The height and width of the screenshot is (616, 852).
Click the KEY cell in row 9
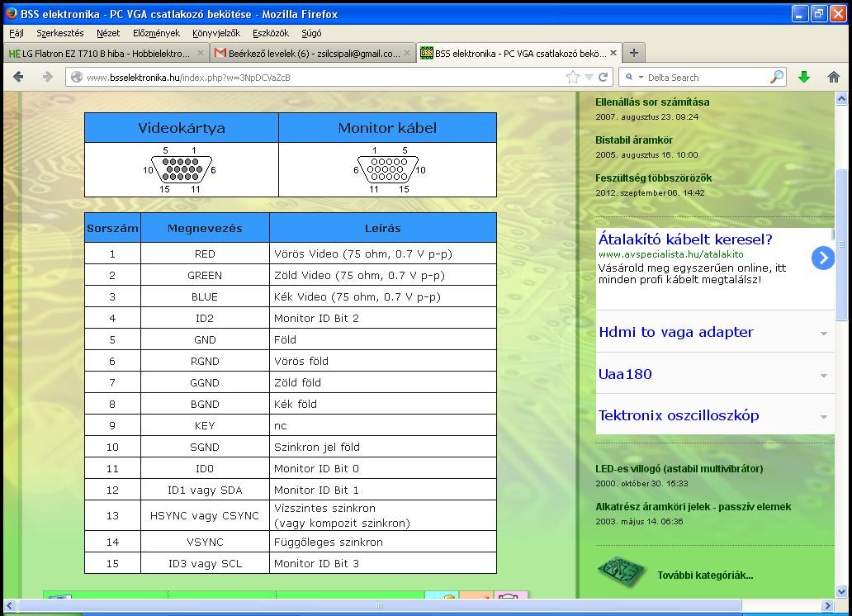(205, 426)
